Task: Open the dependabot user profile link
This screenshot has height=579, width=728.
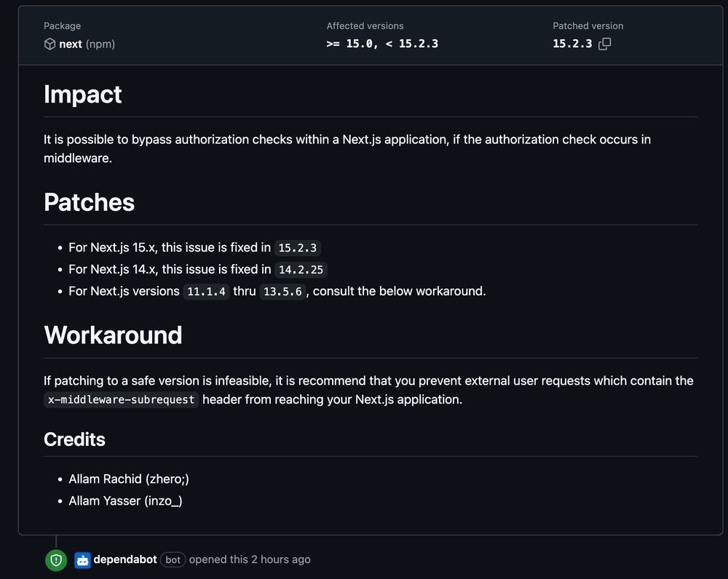Action: coord(125,559)
